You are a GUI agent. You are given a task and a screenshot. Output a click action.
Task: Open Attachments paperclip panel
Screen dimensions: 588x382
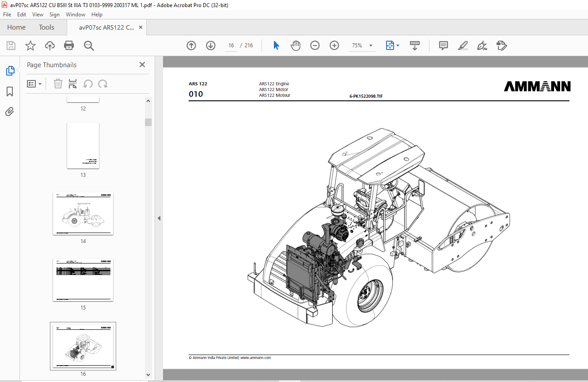(x=10, y=111)
